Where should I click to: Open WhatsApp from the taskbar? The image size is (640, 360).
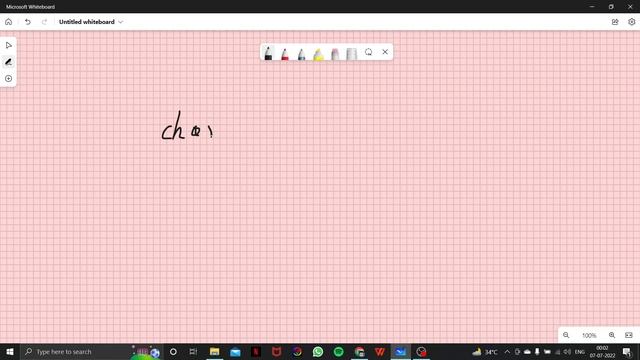318,351
